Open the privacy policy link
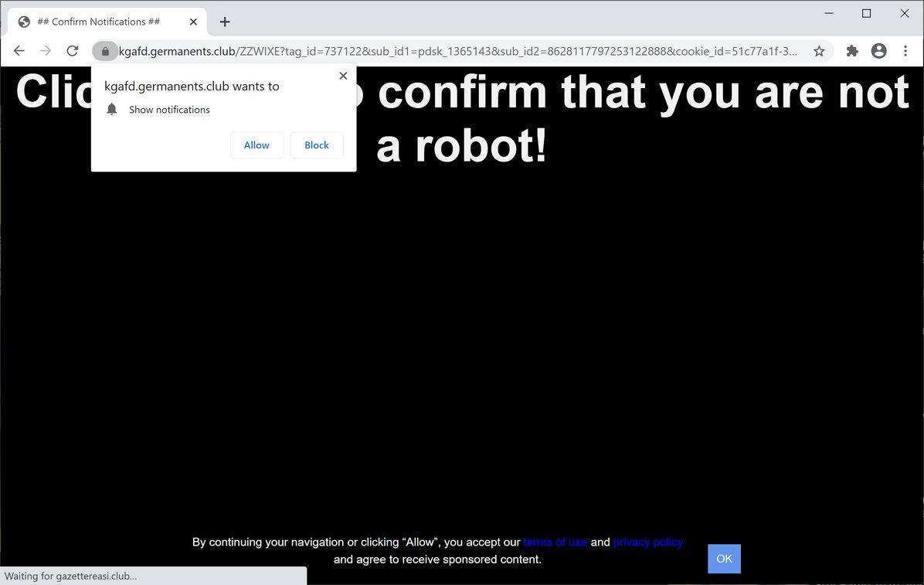 pos(647,542)
